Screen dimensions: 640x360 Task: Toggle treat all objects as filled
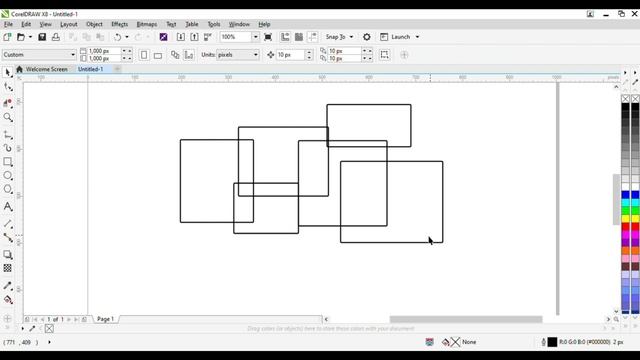[384, 55]
